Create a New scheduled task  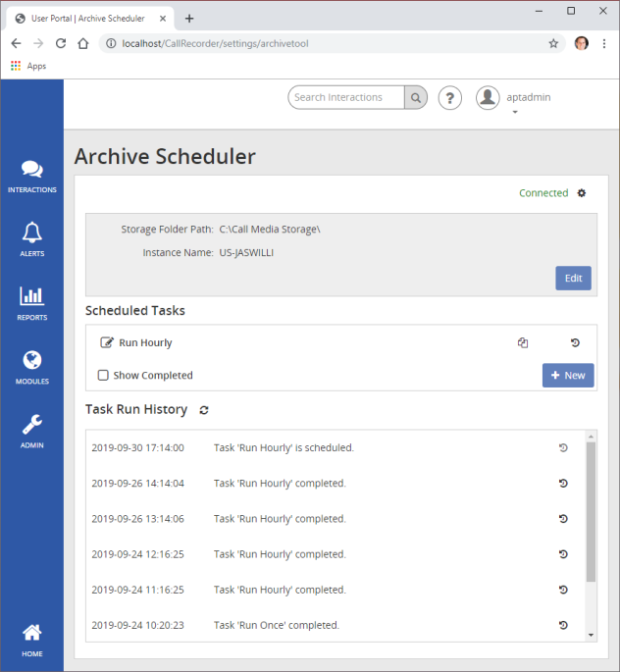coord(568,375)
